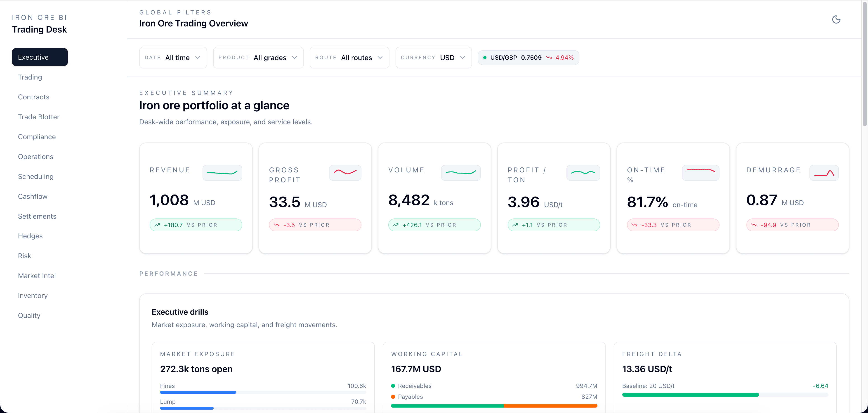Click the down-trend arrow in -94.9 badge
The image size is (868, 413).
click(754, 225)
